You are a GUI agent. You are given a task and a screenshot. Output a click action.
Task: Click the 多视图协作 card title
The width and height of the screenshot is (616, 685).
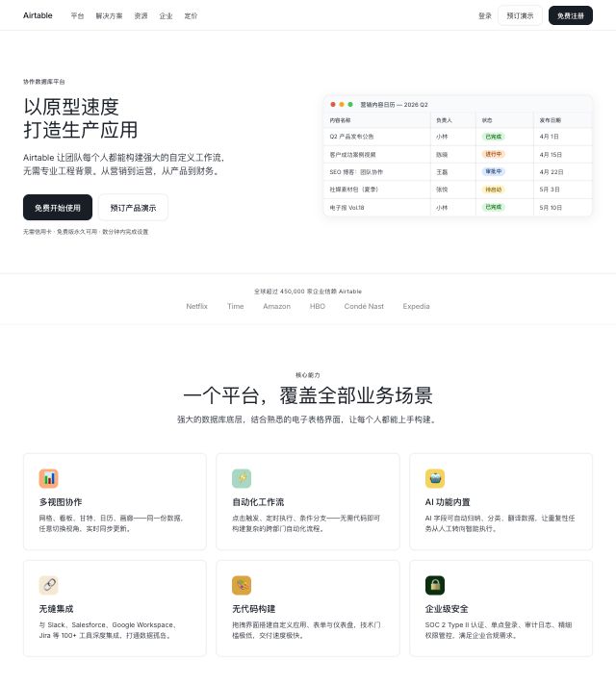(x=61, y=502)
